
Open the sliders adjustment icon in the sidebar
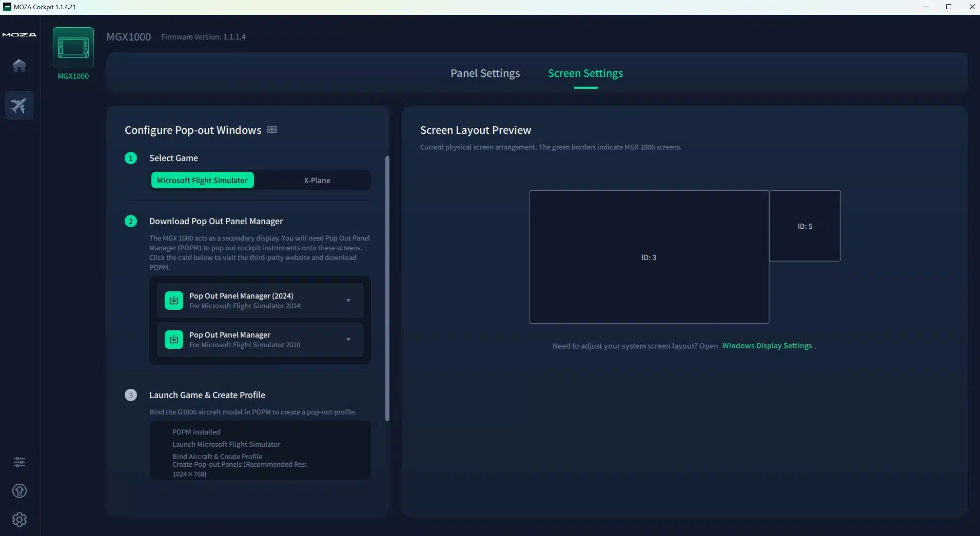[19, 462]
